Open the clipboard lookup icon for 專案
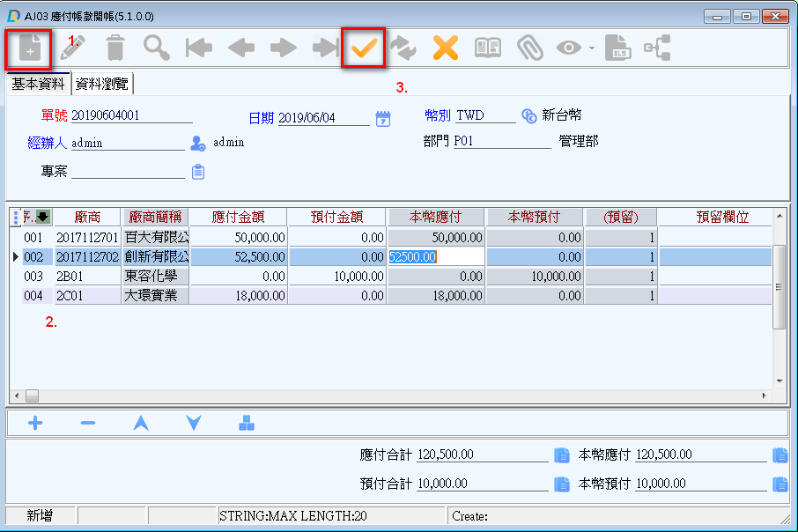The image size is (798, 532). click(198, 172)
